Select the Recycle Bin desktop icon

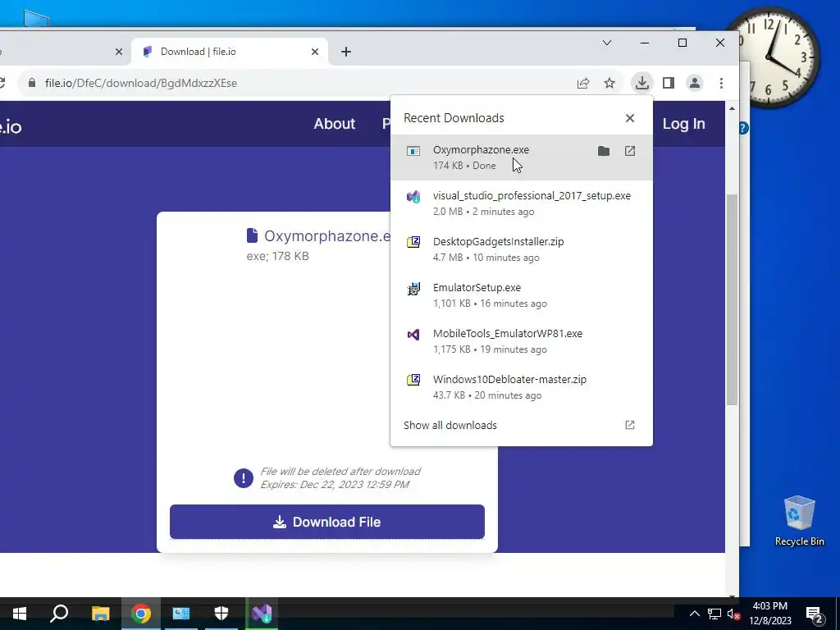799,521
